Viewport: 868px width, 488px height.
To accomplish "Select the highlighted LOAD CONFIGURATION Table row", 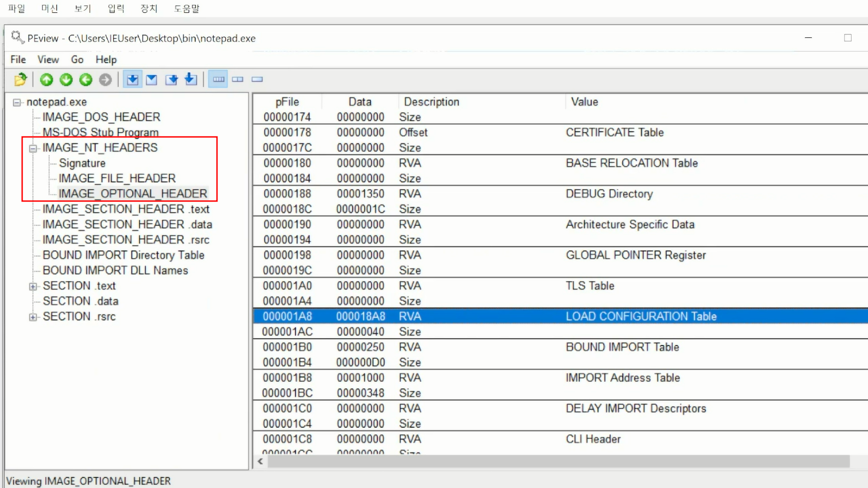I will point(561,316).
